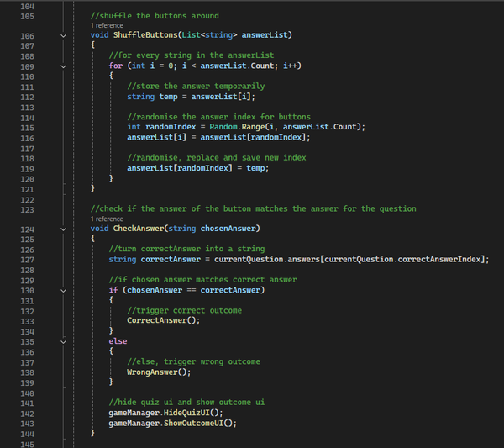Click the comment '//hide quiz ui and show outcome ui'
Screen dimensions: 504x448
pyautogui.click(x=186, y=403)
